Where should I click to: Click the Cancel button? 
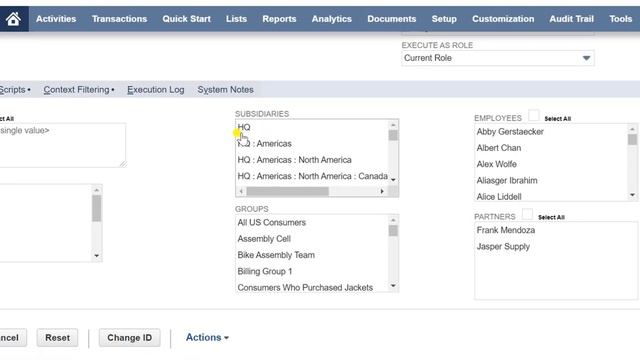[12, 338]
